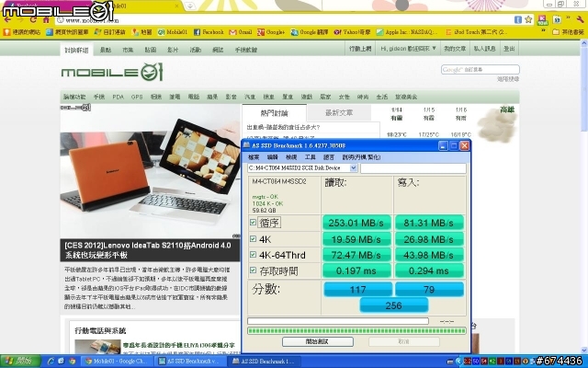This screenshot has height=368, width=588.
Task: Click the show desktop quick launch icon
Action: tap(62, 362)
